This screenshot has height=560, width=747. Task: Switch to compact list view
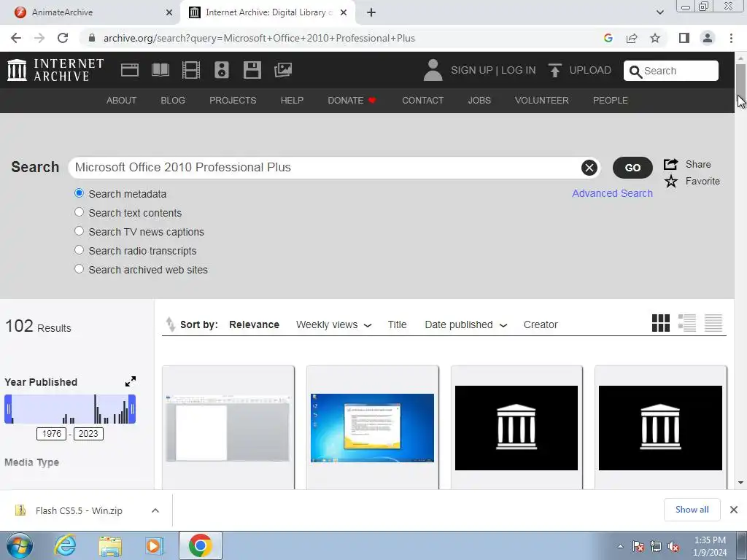pos(713,323)
